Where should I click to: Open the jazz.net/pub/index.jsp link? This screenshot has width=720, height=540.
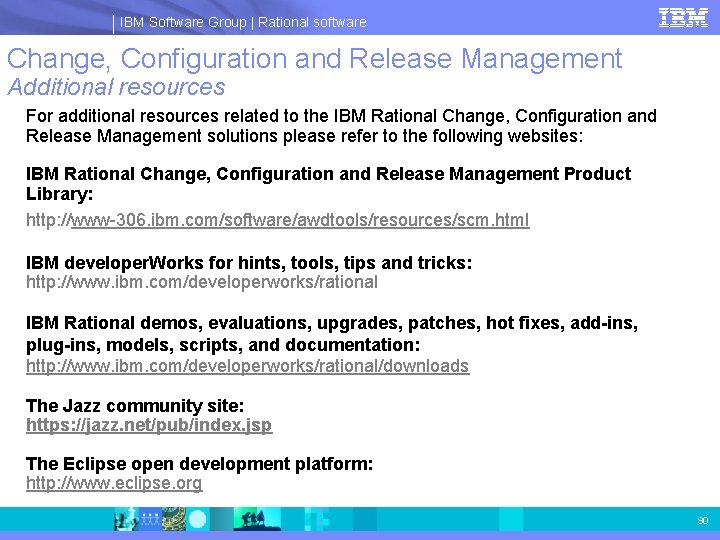coord(149,425)
